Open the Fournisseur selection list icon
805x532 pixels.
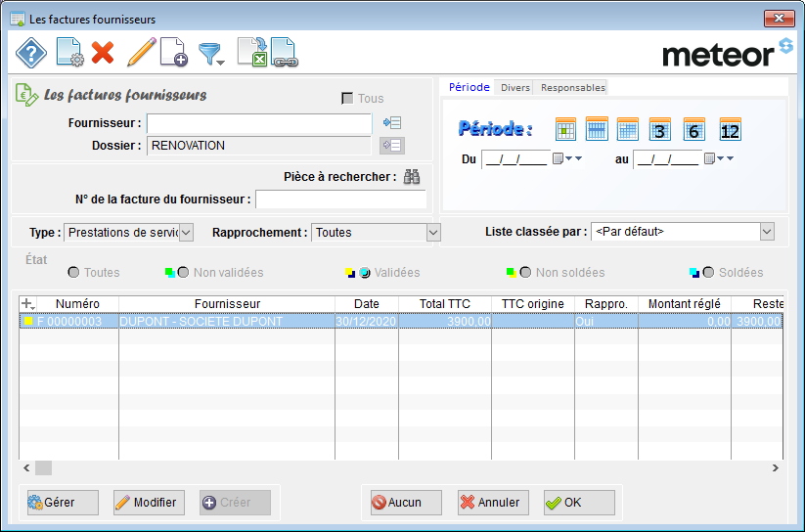click(392, 122)
